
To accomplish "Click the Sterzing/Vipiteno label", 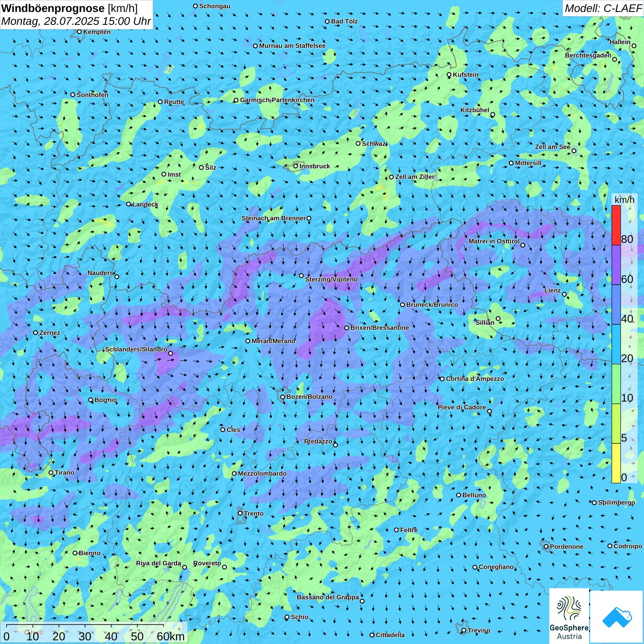I will (331, 279).
